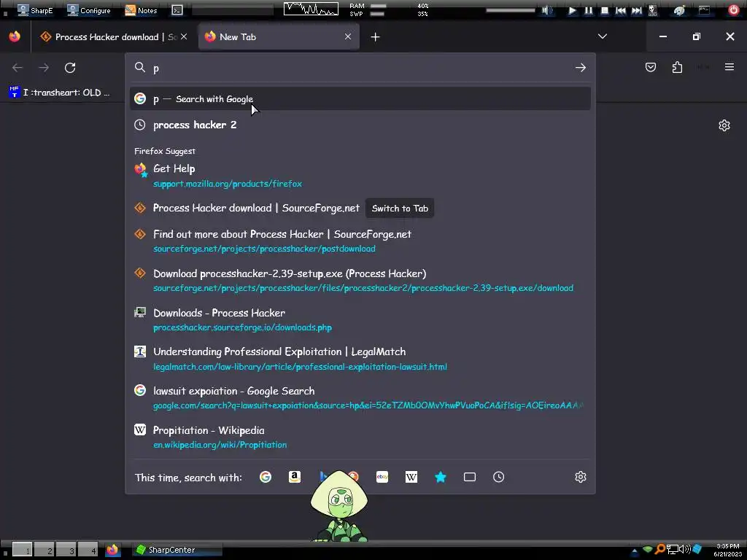Click the Switch to Tab button
This screenshot has height=560, width=747.
400,208
